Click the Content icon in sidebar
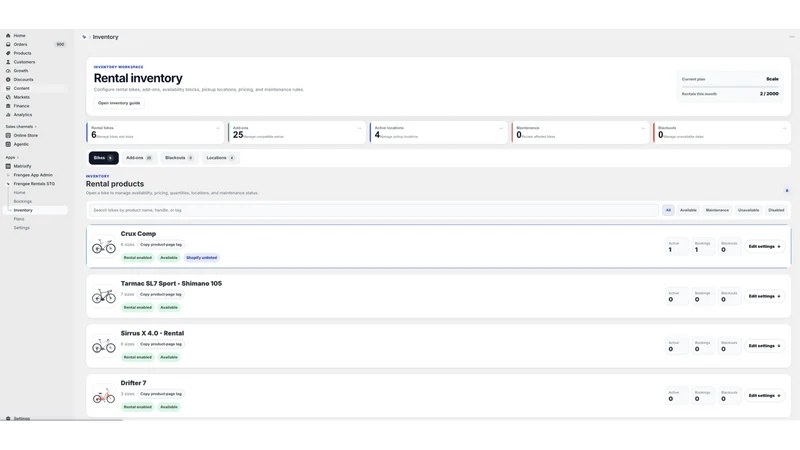This screenshot has width=800, height=450. coord(8,88)
